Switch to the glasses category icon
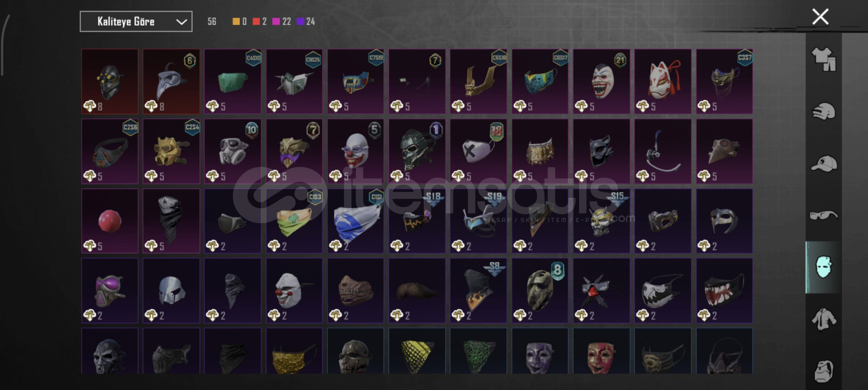 coord(824,216)
